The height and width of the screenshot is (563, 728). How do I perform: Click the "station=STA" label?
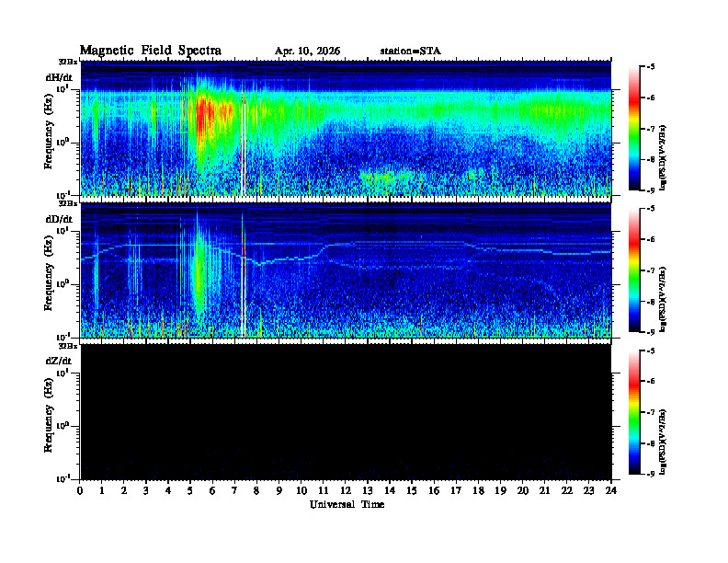coord(411,52)
